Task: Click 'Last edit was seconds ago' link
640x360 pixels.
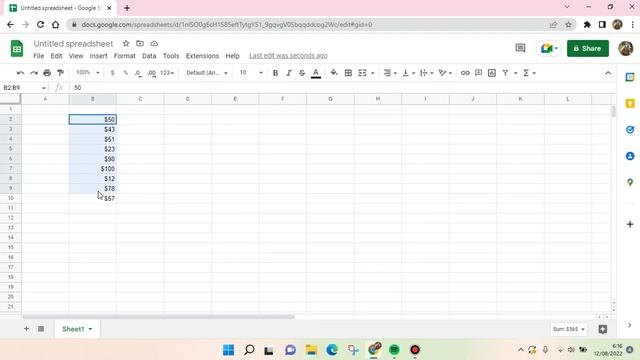Action: click(x=288, y=56)
